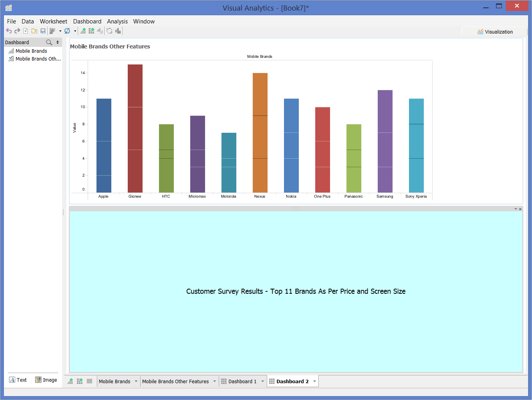Screen dimensions: 532x400
Task: Click the grey stacked blocks toolbar icon
Action: [x=118, y=31]
